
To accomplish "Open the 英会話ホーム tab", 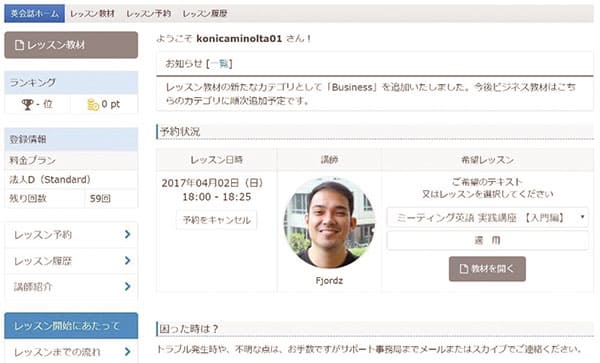I will pos(34,13).
